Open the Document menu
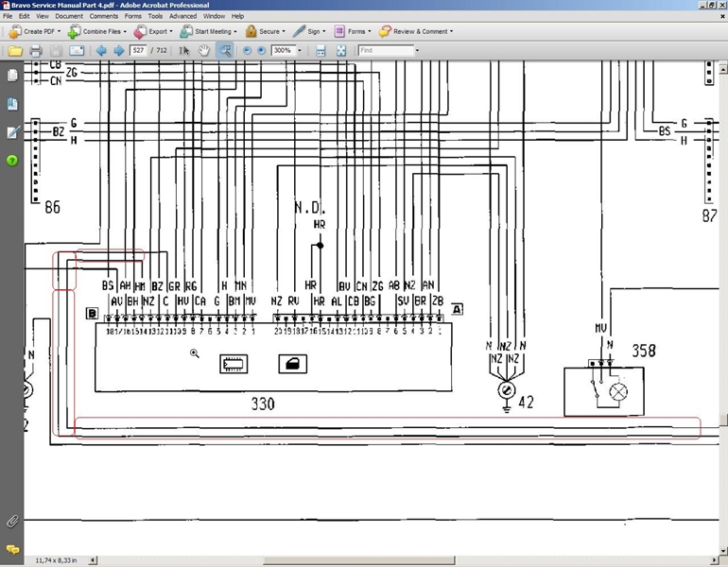The height and width of the screenshot is (567, 728). [x=69, y=16]
